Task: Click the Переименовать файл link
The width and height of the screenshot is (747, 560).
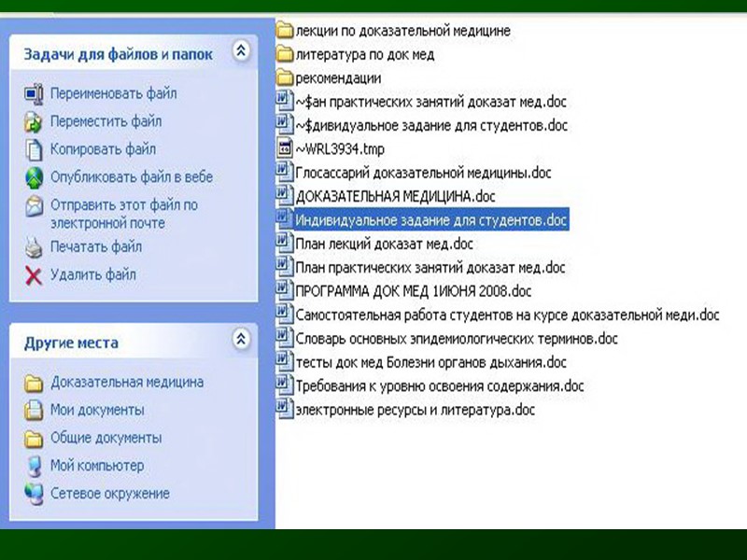Action: (113, 93)
